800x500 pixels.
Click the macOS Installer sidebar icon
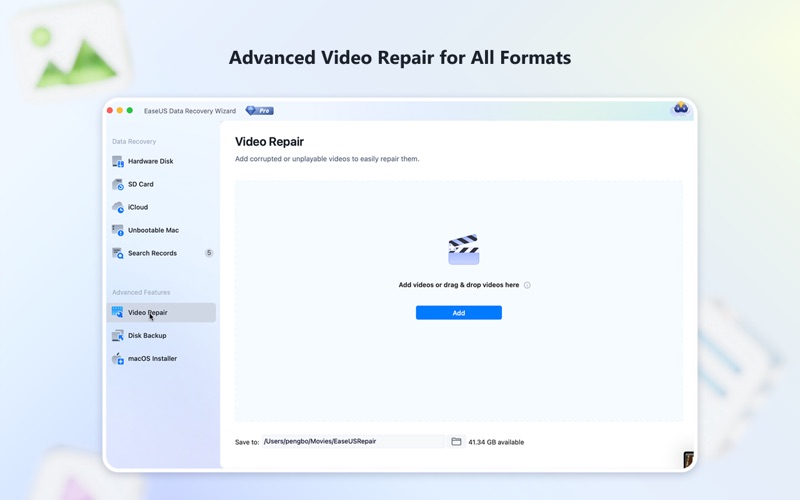[118, 358]
